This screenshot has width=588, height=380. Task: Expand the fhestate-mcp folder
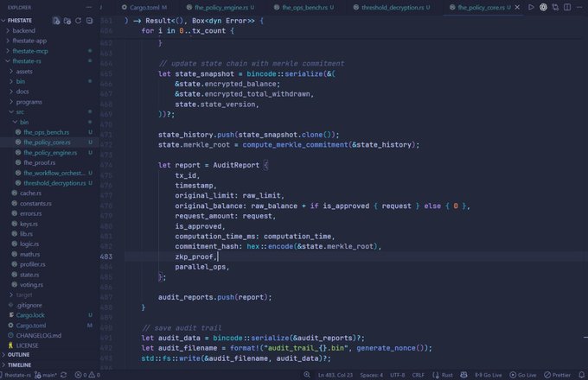[x=30, y=51]
